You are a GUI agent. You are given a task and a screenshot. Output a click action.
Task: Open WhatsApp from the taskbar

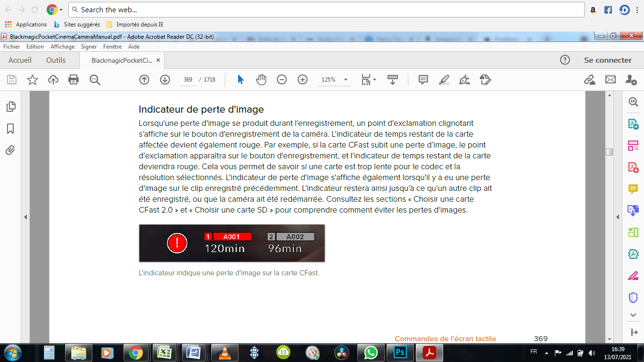point(371,352)
